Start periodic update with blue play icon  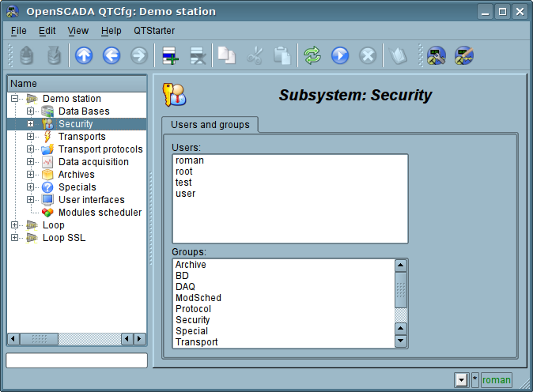click(x=340, y=55)
